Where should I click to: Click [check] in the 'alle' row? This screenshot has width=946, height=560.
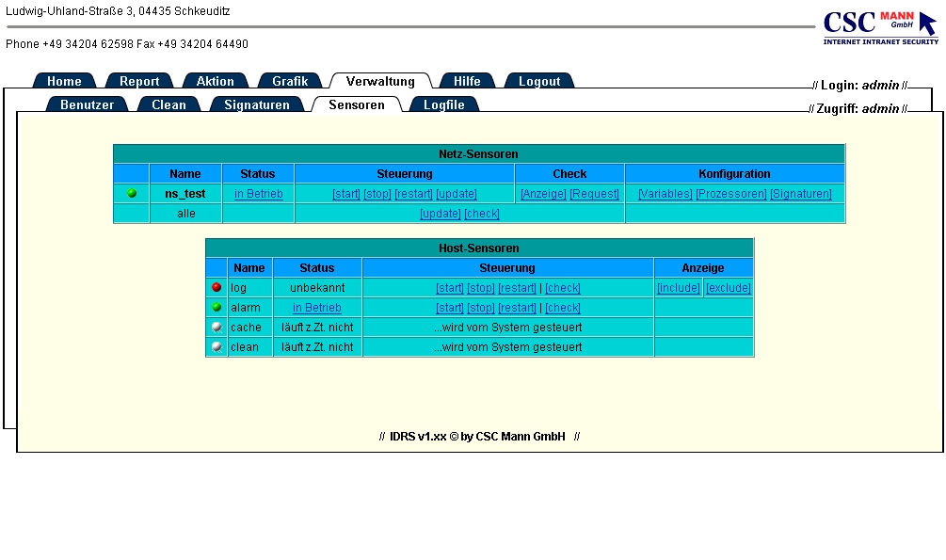click(482, 214)
